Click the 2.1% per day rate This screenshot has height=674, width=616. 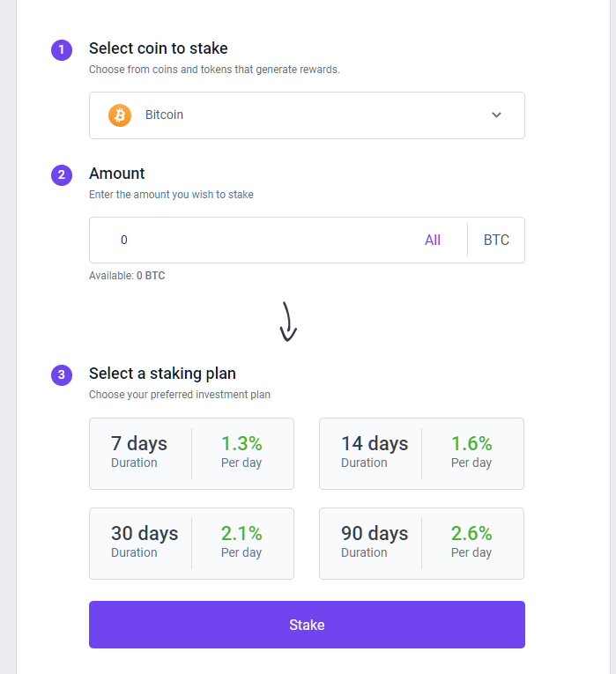[241, 533]
